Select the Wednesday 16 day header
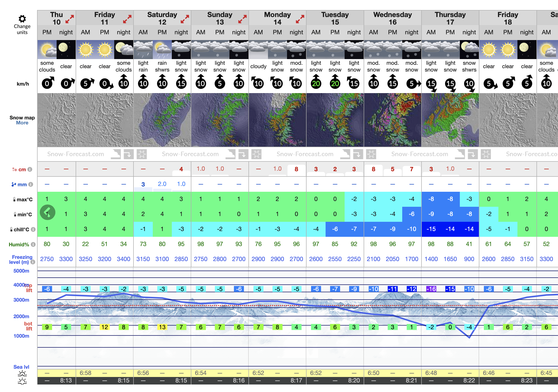558x392 pixels. pyautogui.click(x=392, y=18)
